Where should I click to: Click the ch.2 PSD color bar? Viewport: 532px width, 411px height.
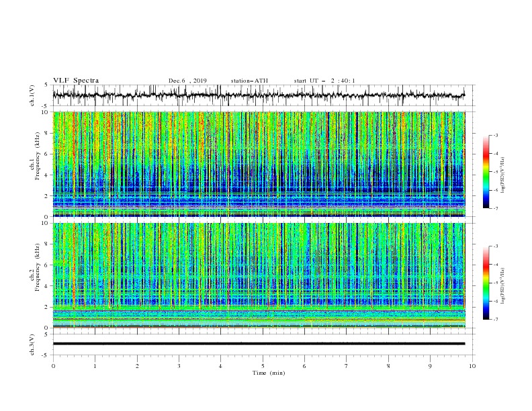point(486,283)
